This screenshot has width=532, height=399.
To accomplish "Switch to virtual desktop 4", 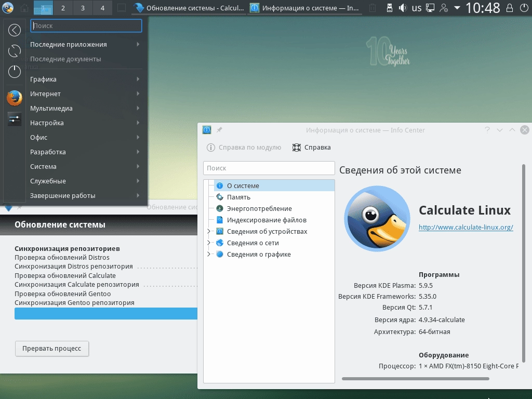I will [x=102, y=7].
